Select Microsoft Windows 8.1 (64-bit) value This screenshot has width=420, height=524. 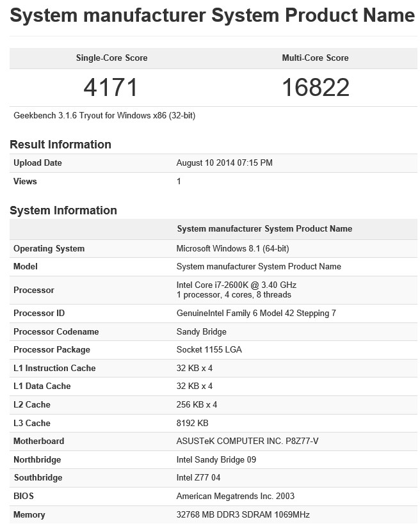pos(233,249)
